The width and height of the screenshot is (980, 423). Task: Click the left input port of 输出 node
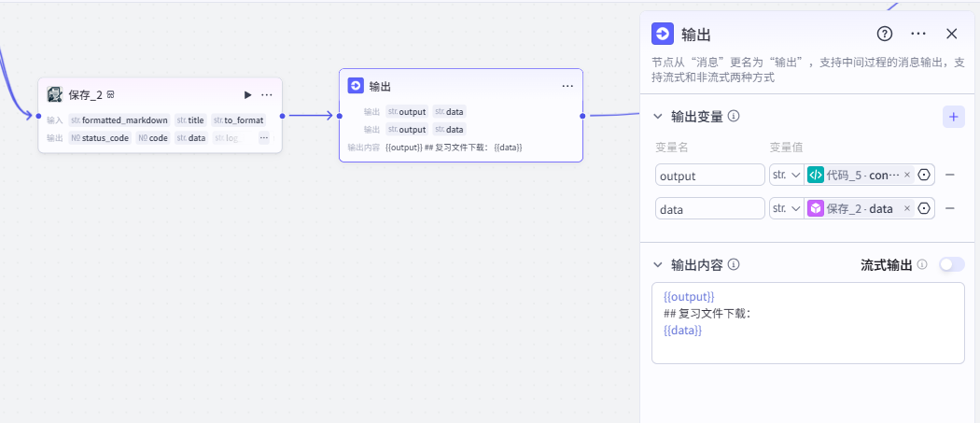click(x=340, y=116)
